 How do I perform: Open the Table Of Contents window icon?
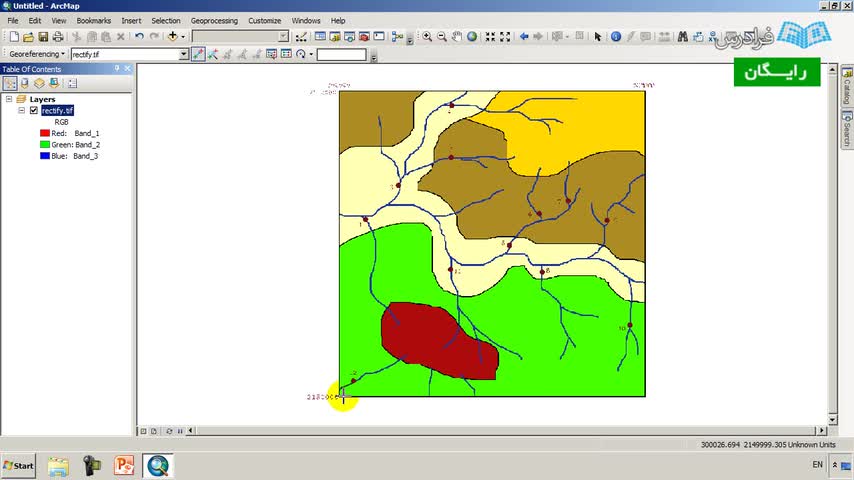320,37
